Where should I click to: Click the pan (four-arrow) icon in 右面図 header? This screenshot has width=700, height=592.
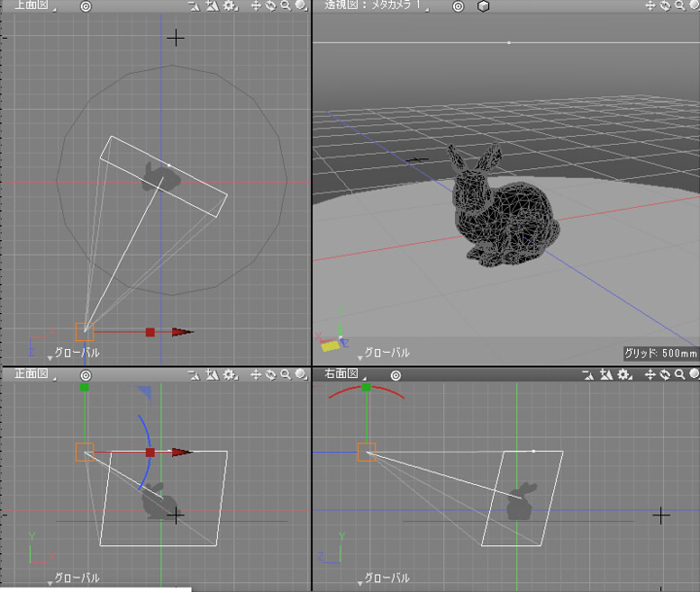click(x=650, y=375)
